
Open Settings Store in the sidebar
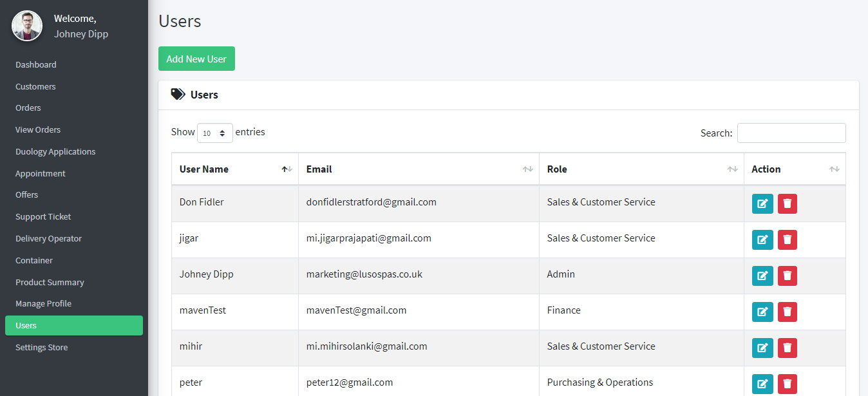point(41,347)
